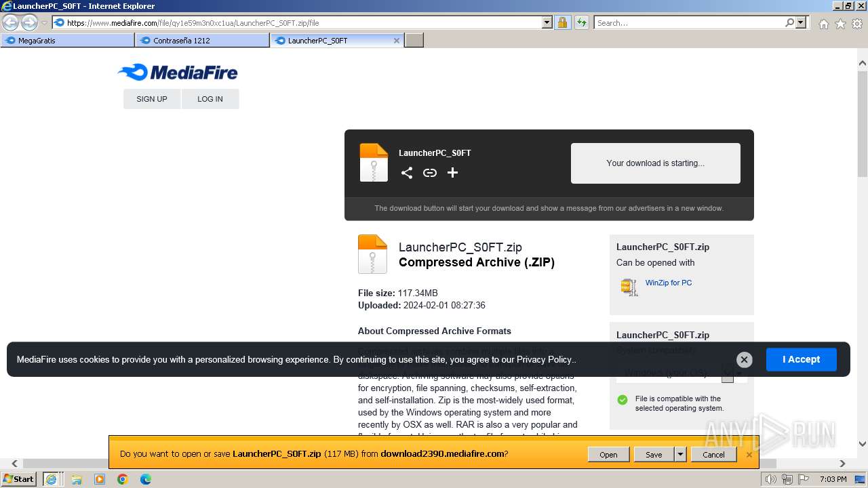Open the security lock icon report
The image size is (868, 488).
(562, 22)
